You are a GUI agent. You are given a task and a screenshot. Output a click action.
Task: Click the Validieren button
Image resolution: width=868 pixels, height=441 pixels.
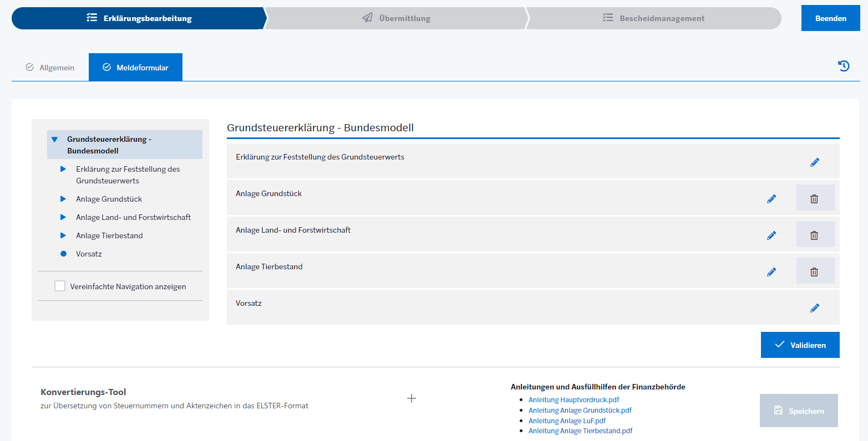[800, 345]
